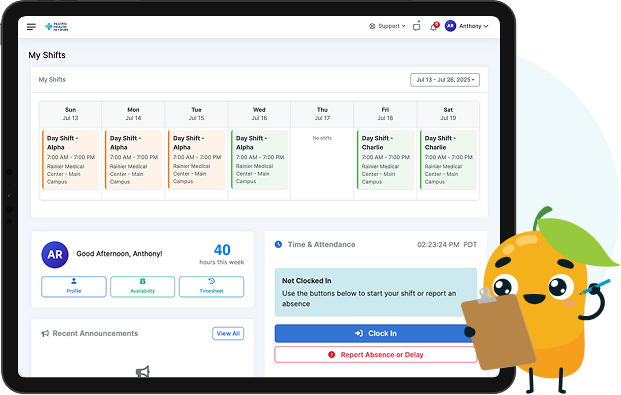Open the hamburger navigation menu

31,27
